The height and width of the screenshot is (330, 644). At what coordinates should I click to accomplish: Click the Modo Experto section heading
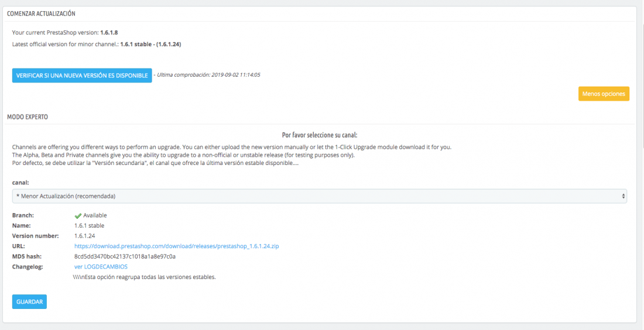click(x=28, y=117)
